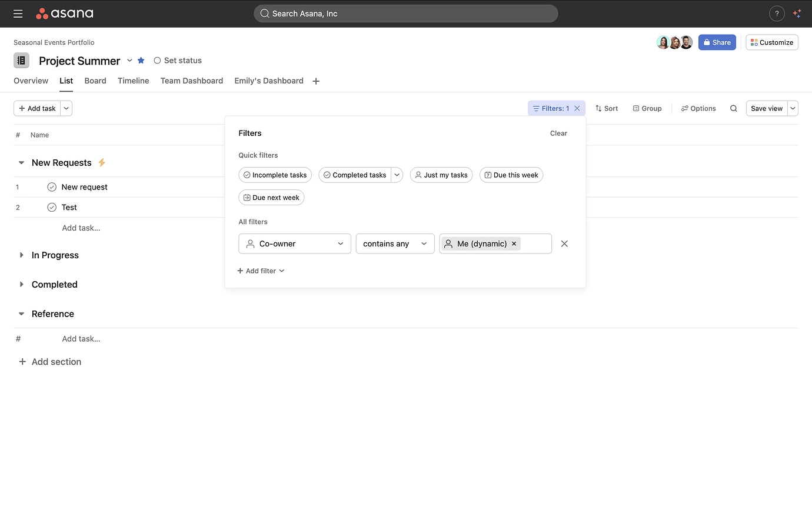This screenshot has height=507, width=812.
Task: Click the Search Asana, Inc field
Action: pyautogui.click(x=405, y=13)
